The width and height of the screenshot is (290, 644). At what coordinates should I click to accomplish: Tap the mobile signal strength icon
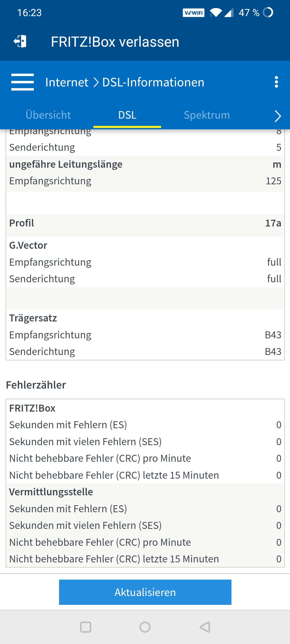tap(230, 12)
